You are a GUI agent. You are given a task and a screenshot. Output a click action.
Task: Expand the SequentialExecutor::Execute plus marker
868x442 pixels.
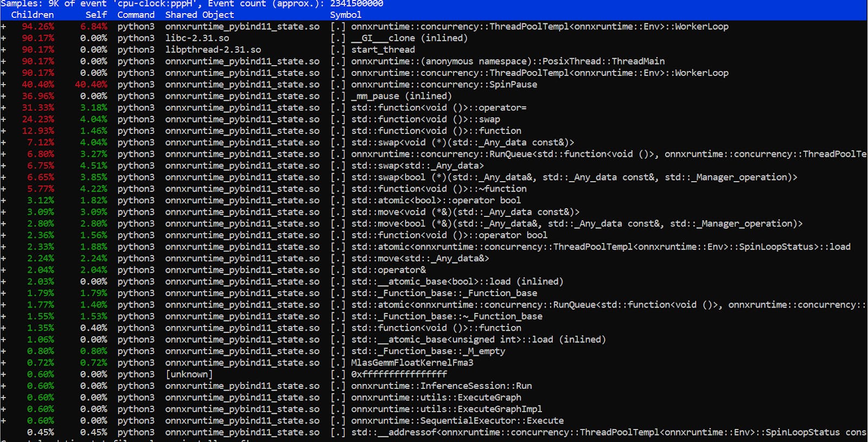3,421
